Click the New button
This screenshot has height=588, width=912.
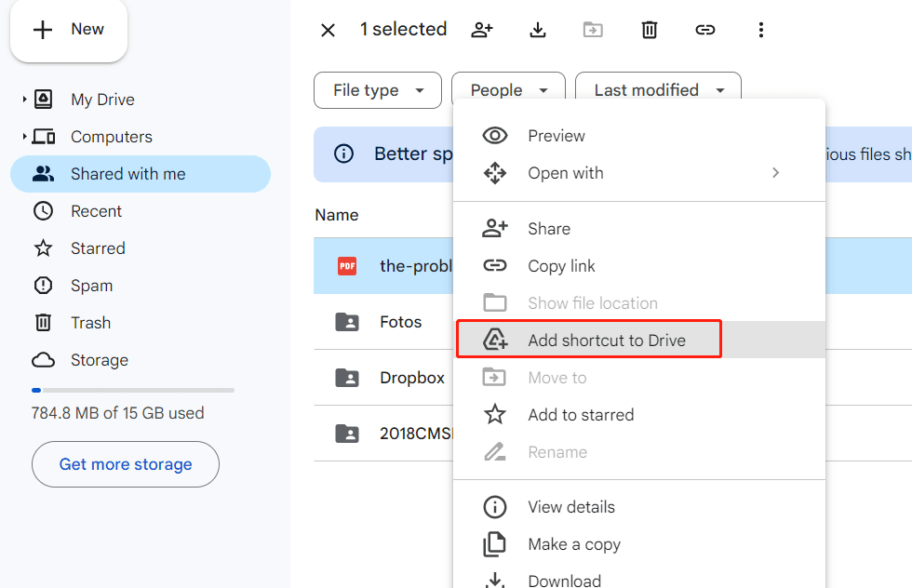pyautogui.click(x=69, y=30)
